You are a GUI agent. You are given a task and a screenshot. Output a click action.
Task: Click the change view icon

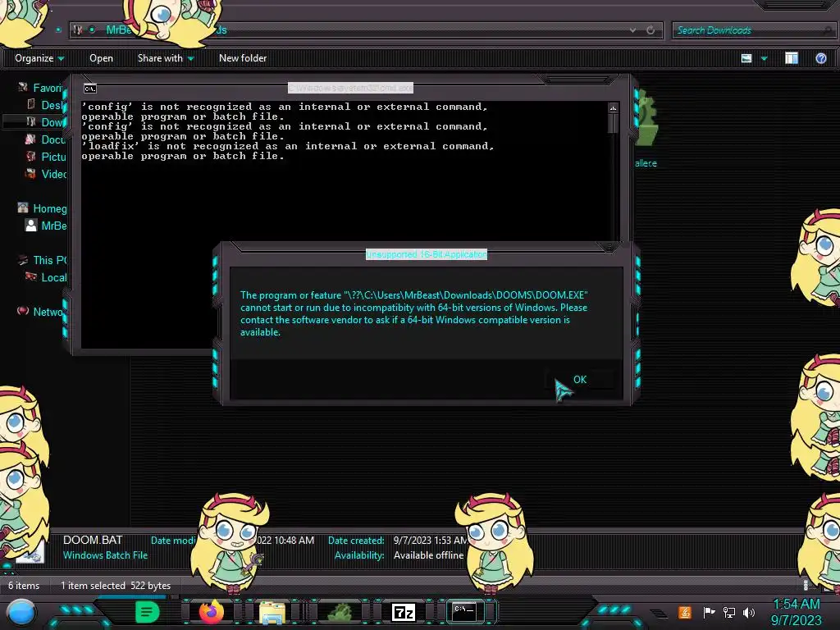click(746, 58)
